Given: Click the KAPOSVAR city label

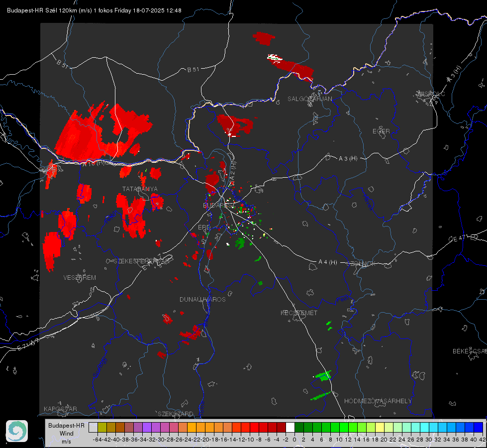Looking at the screenshot, I should [x=60, y=409].
